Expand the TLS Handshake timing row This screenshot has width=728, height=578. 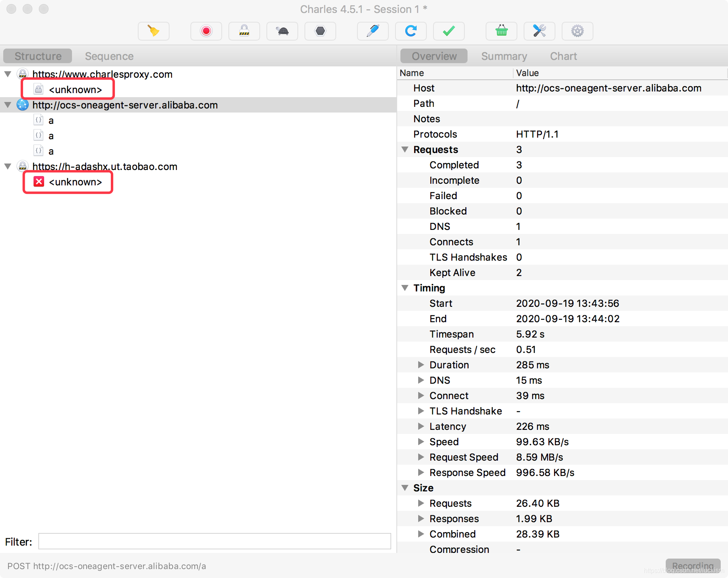coord(421,411)
